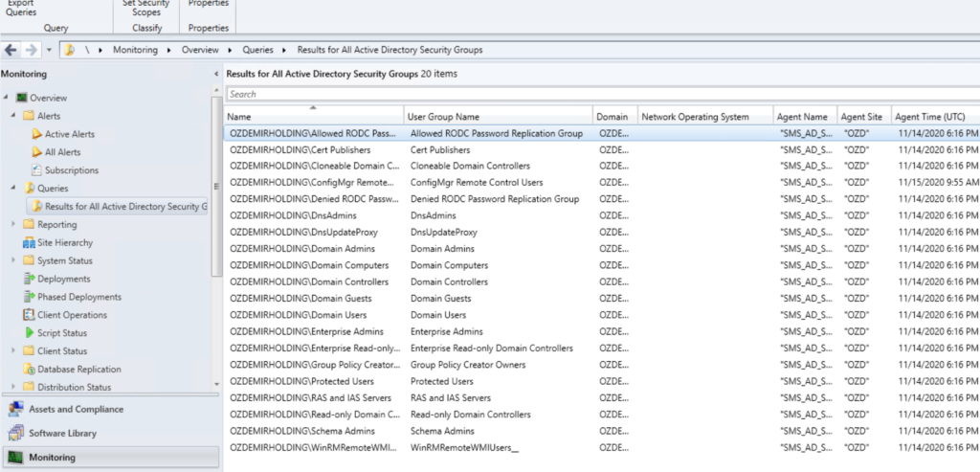The width and height of the screenshot is (980, 472).
Task: Expand the Client Status tree node
Action: (x=13, y=350)
